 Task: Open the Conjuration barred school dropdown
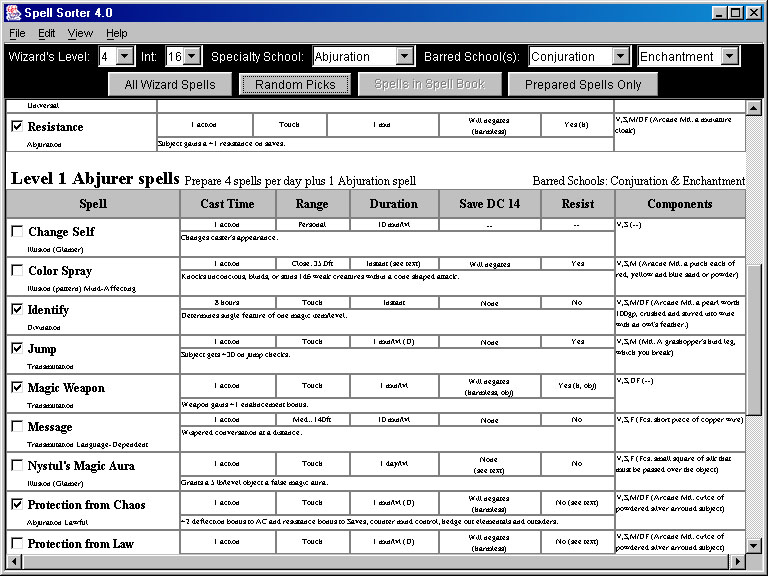tap(621, 56)
